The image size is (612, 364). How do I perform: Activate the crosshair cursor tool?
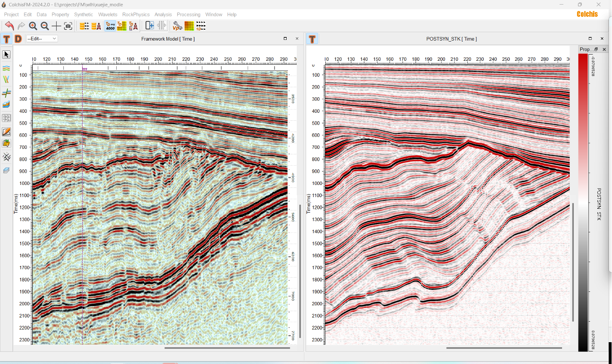pyautogui.click(x=56, y=26)
